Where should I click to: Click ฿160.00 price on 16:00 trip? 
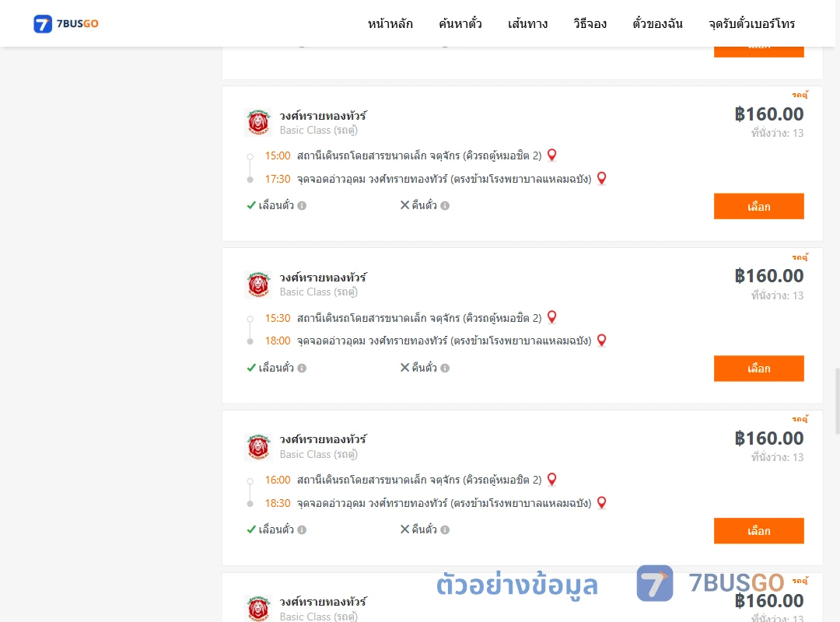(769, 439)
